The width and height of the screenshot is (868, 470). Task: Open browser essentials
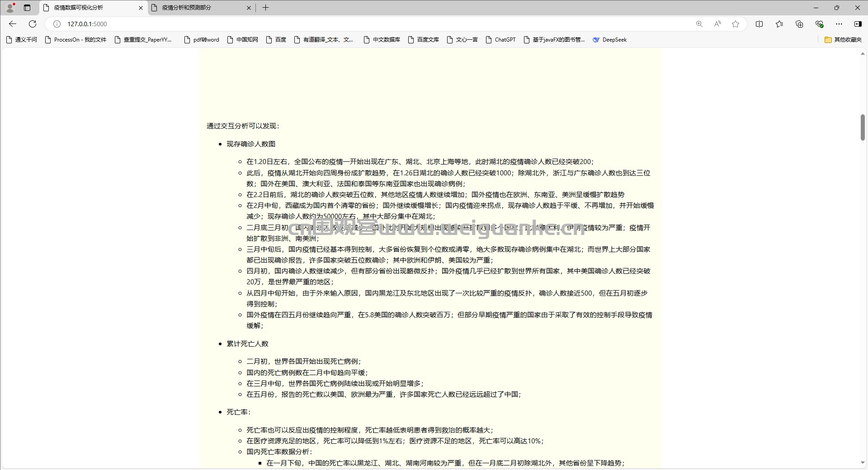[819, 24]
